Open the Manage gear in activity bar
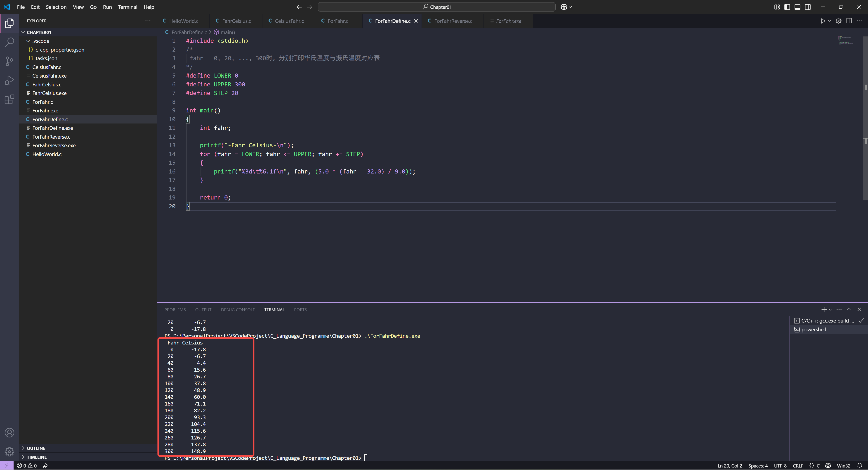The image size is (868, 470). pos(9,451)
